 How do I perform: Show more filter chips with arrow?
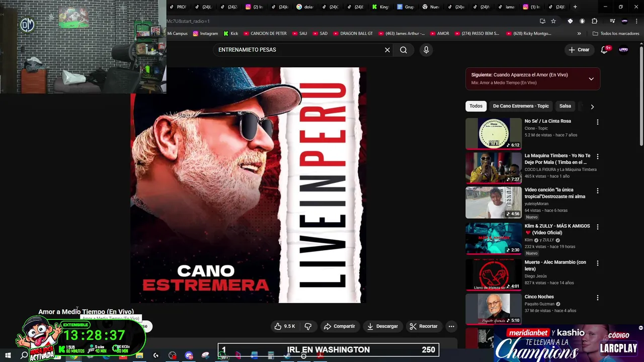point(592,107)
